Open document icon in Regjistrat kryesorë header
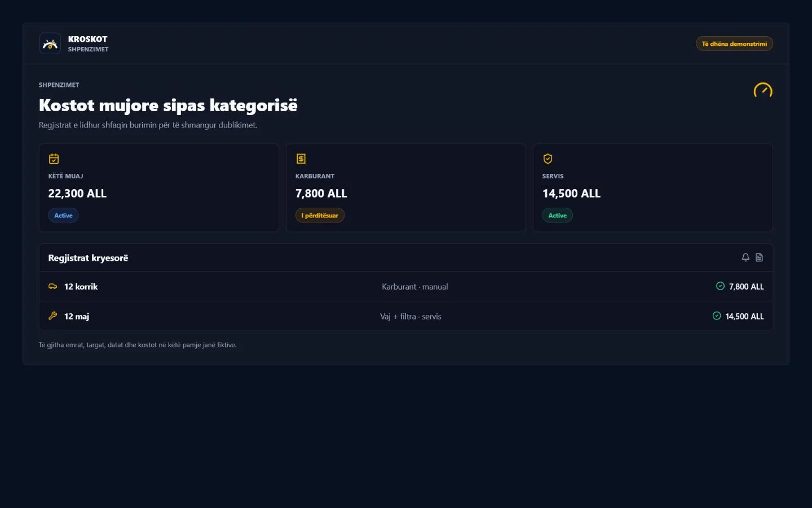The height and width of the screenshot is (508, 812). point(759,257)
